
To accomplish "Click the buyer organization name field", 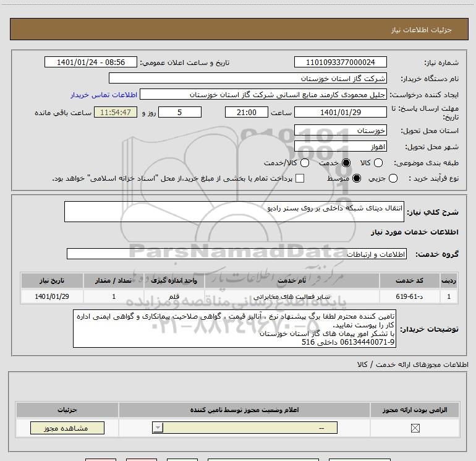I will point(248,78).
